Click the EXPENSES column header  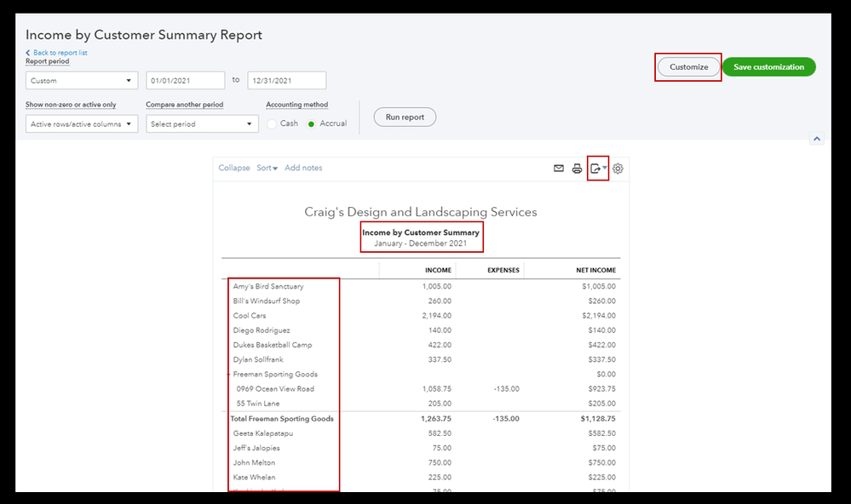503,270
